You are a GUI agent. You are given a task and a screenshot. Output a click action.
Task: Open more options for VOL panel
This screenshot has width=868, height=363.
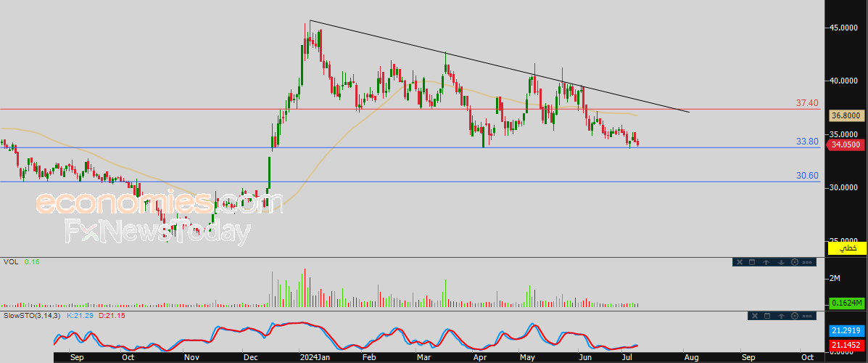click(x=807, y=262)
